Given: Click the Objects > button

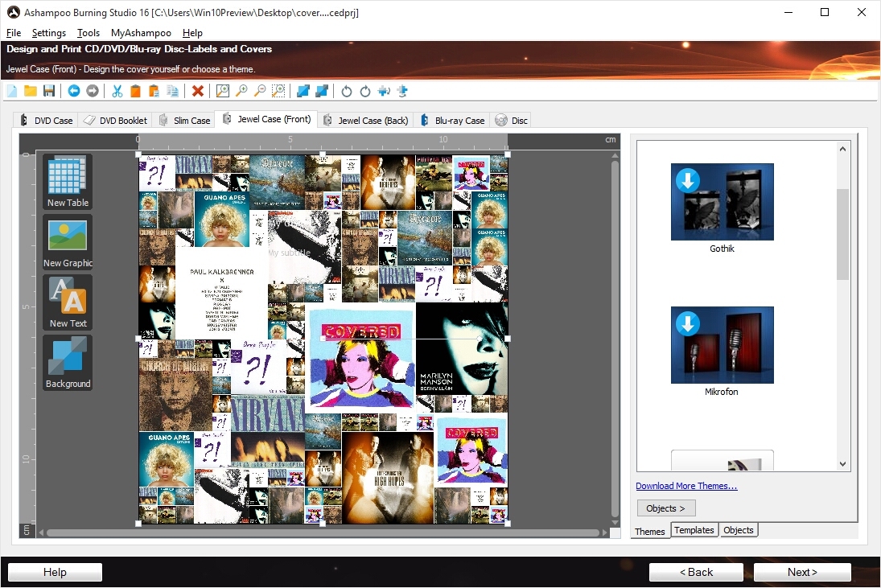Looking at the screenshot, I should coord(666,508).
